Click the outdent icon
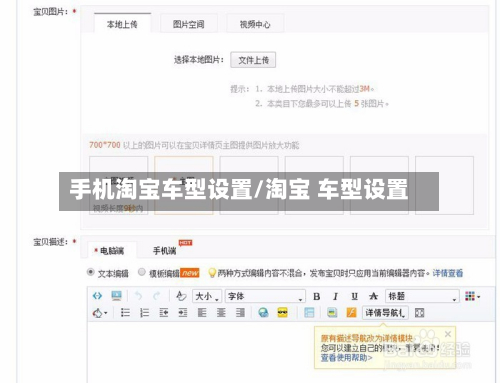500x383 pixels. coord(163,313)
